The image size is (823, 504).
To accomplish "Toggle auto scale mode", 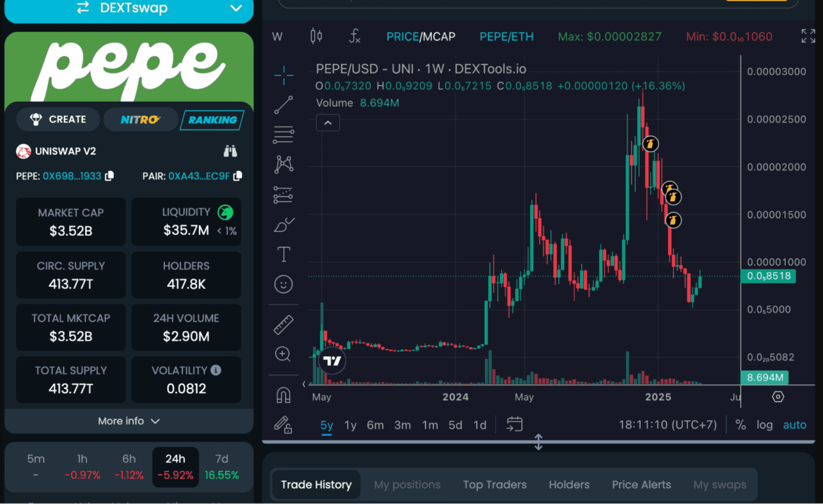I will click(x=795, y=425).
